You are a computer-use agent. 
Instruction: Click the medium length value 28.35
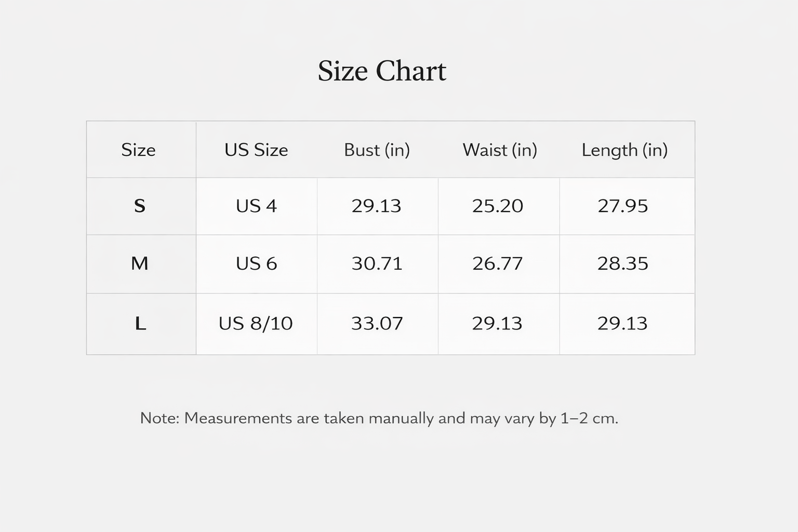(622, 264)
